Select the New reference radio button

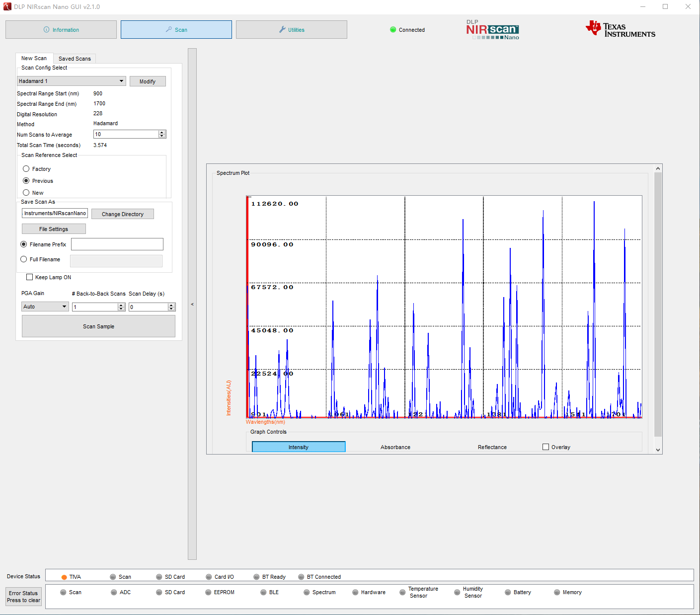26,193
